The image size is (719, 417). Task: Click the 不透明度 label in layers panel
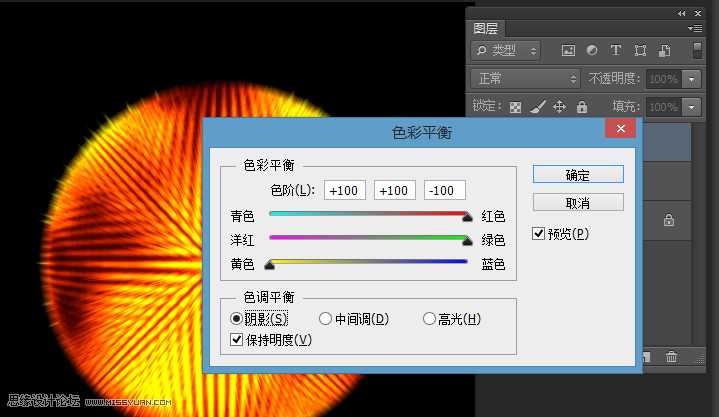[614, 79]
